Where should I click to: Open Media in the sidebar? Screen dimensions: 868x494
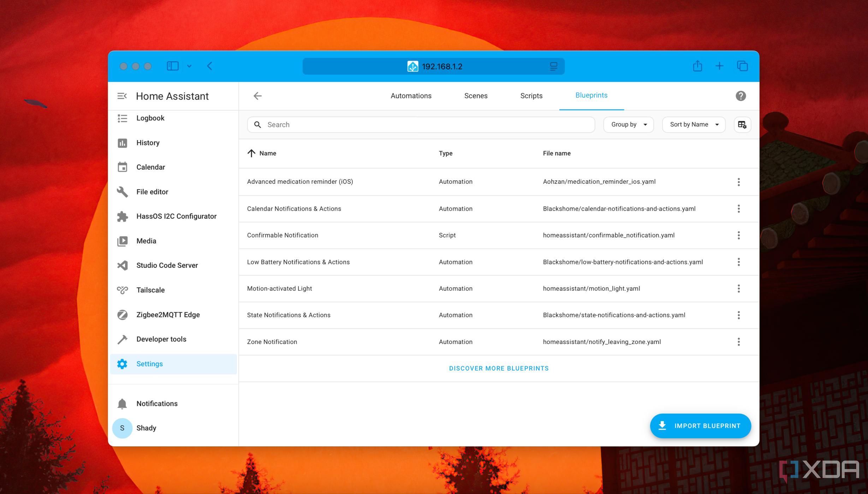(x=173, y=241)
